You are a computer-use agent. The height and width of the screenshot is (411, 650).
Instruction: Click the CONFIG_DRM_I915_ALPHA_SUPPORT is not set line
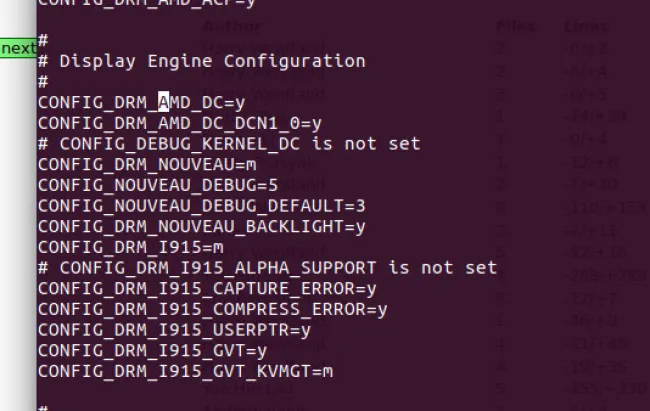(x=267, y=268)
